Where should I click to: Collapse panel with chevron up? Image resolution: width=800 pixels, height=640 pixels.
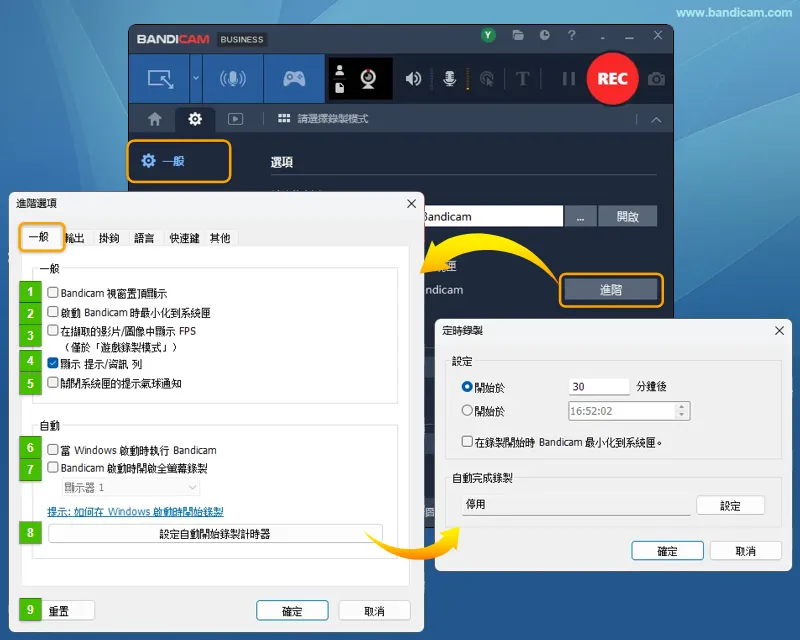pos(656,120)
